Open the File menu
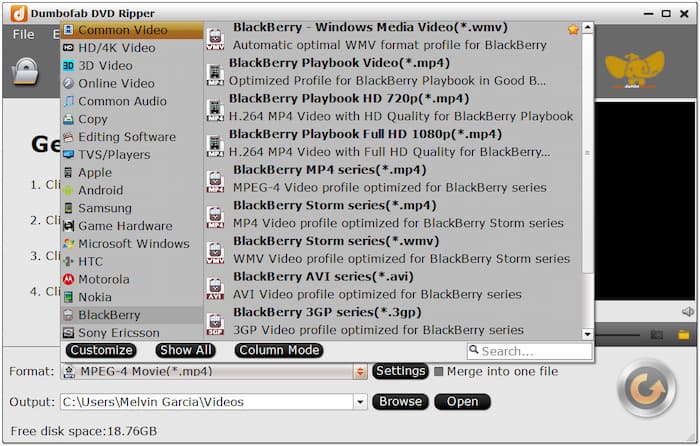The image size is (700, 446). coord(23,34)
